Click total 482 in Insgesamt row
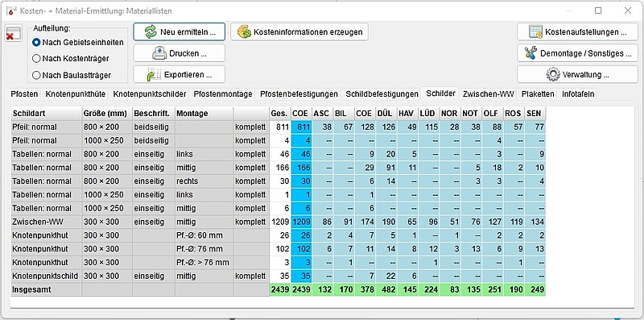 pyautogui.click(x=386, y=289)
